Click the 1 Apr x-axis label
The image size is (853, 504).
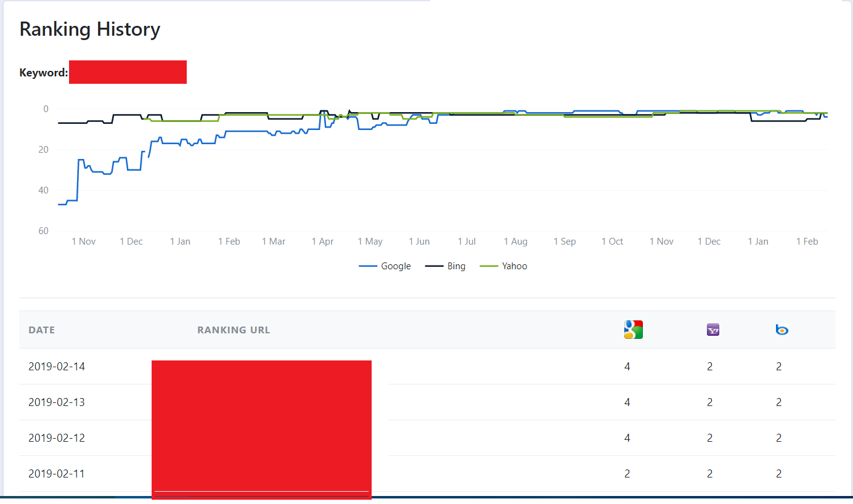pos(323,242)
